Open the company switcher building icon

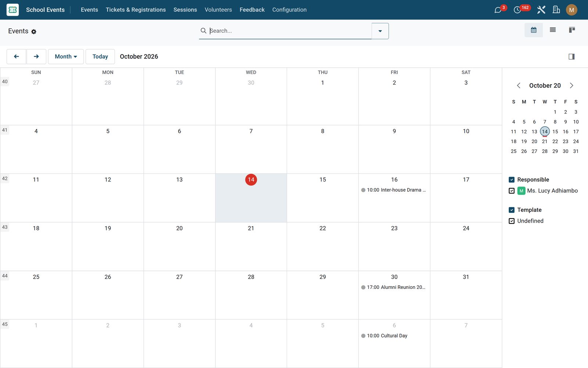coord(556,10)
